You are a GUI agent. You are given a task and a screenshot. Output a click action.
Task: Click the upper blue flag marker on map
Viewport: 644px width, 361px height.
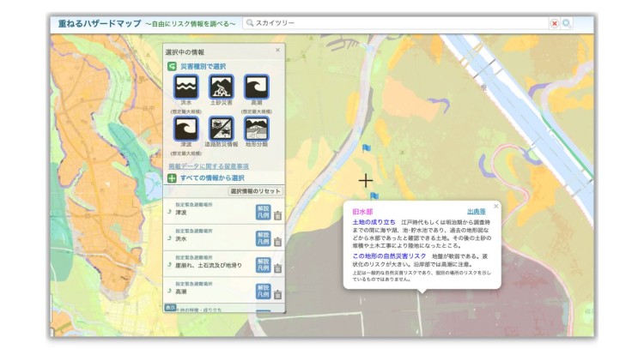pos(366,148)
